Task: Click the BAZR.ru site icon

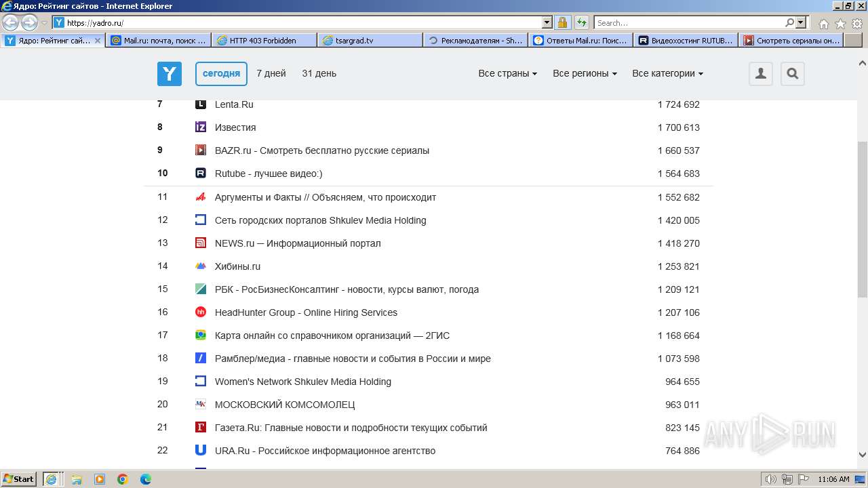Action: (x=201, y=150)
